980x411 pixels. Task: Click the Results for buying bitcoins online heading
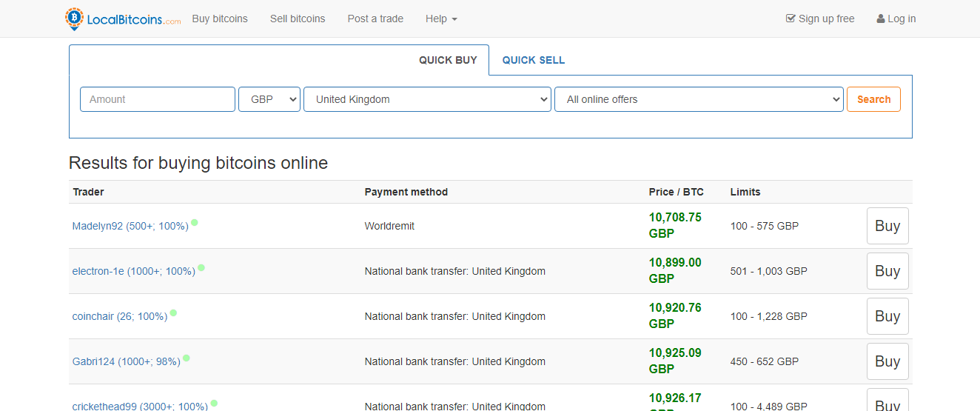point(198,163)
